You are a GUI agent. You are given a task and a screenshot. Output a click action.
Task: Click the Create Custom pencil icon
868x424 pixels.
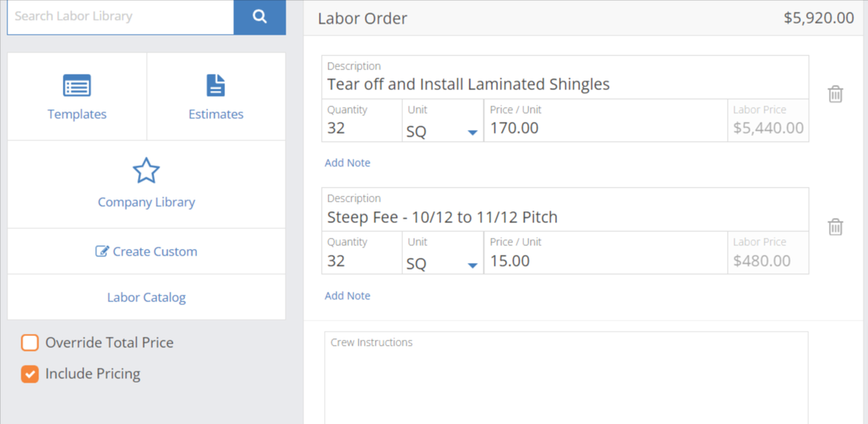pyautogui.click(x=103, y=252)
